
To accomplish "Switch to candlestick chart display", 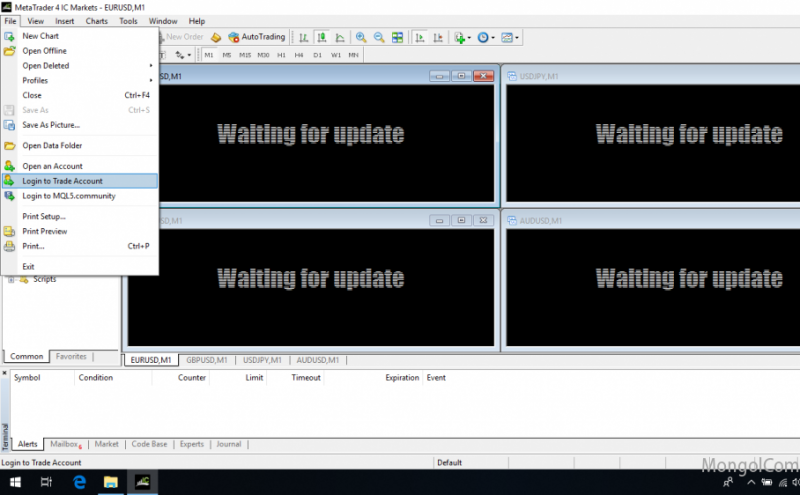I will 322,37.
